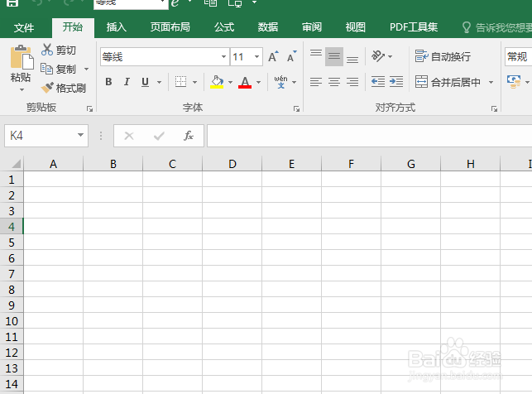
Task: Open fill color dropdown arrow
Action: click(x=230, y=82)
